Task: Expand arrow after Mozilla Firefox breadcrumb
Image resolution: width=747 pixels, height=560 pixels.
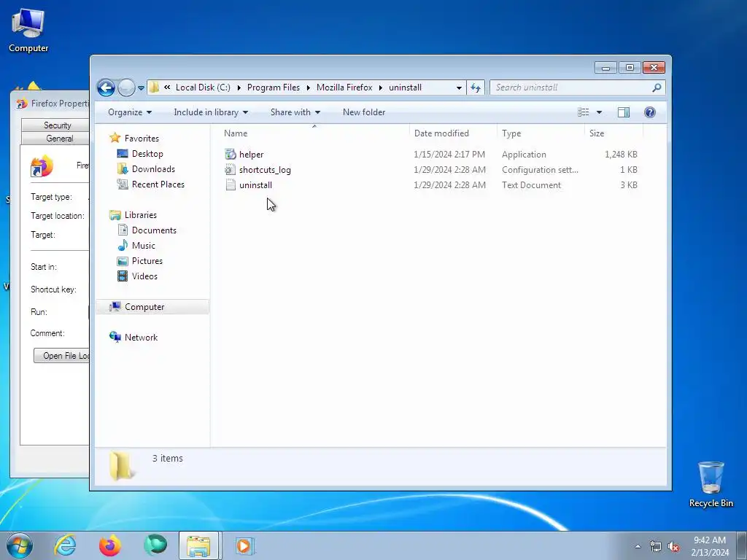Action: tap(381, 87)
